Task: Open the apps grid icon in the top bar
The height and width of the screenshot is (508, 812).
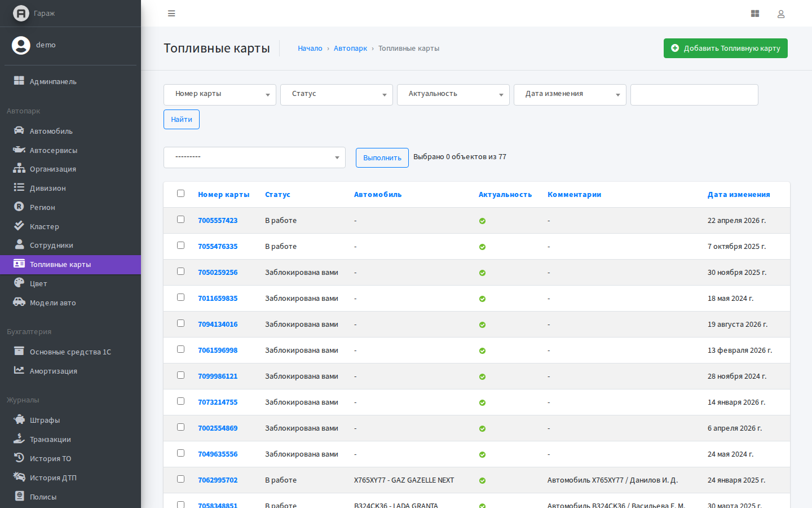Action: pyautogui.click(x=755, y=14)
